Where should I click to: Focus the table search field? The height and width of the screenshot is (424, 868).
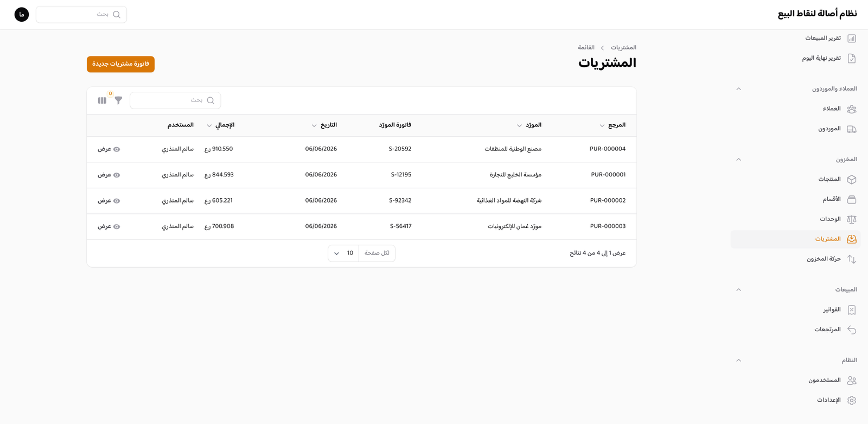click(x=175, y=100)
